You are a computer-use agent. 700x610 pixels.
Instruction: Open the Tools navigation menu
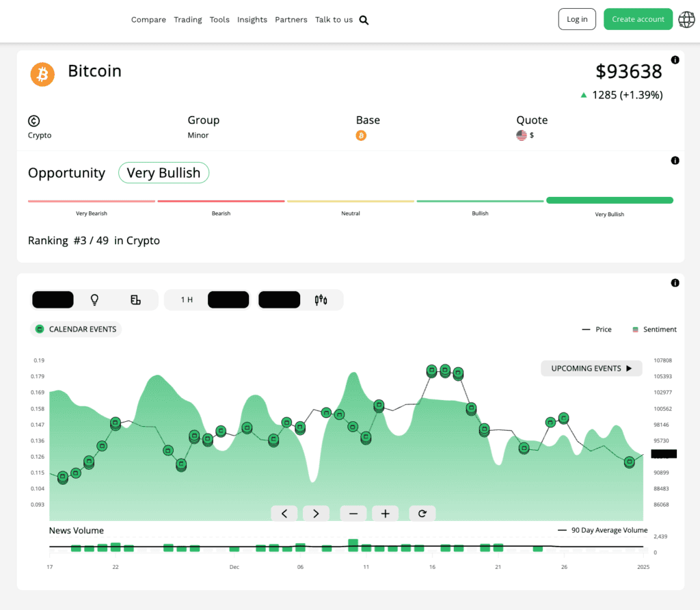(219, 20)
